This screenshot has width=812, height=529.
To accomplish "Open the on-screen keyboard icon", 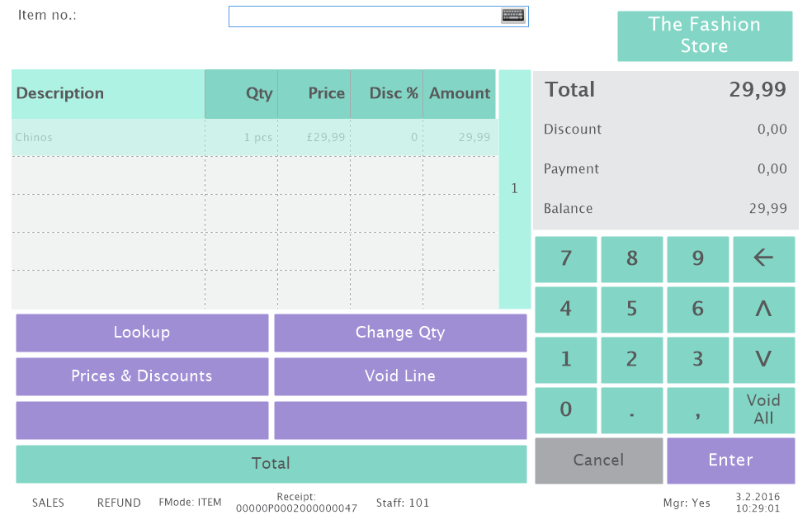I will [512, 16].
